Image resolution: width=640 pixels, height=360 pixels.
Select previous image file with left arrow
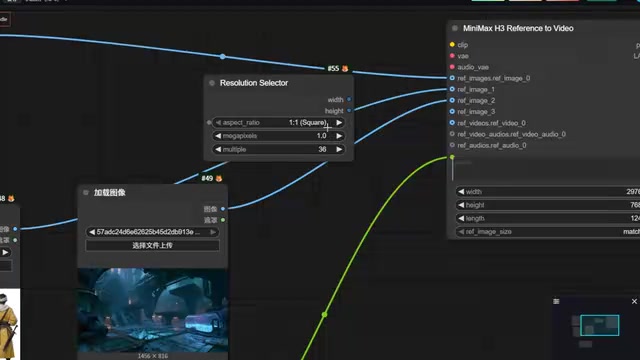click(x=92, y=232)
